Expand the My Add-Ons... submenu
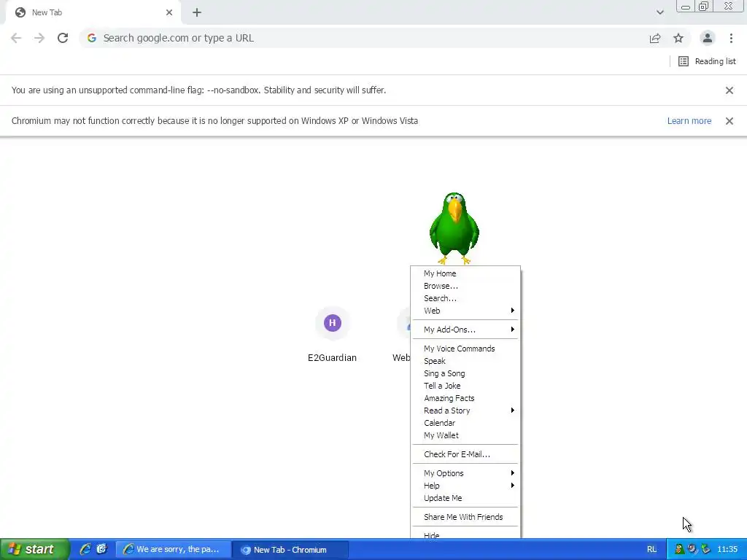The height and width of the screenshot is (560, 747). 466,330
